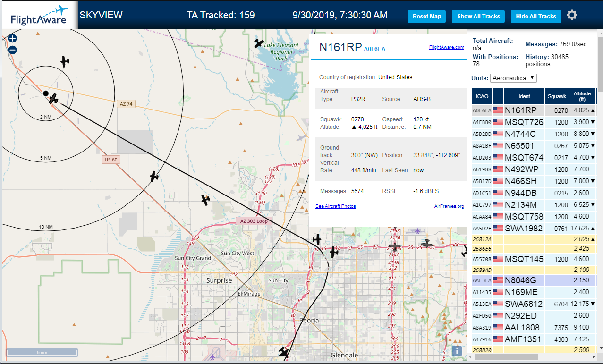This screenshot has height=364, width=603.
Task: Select the MSQT758 row
Action: pos(534,217)
